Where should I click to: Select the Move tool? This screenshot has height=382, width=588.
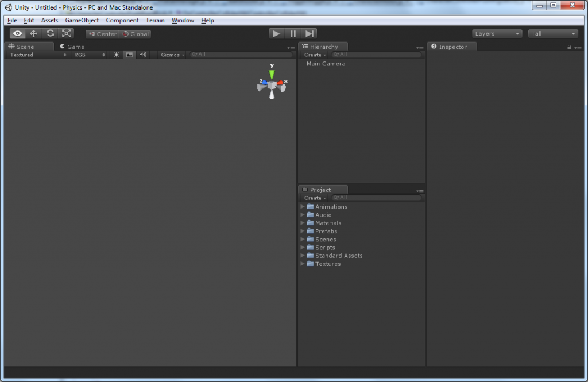click(x=34, y=34)
